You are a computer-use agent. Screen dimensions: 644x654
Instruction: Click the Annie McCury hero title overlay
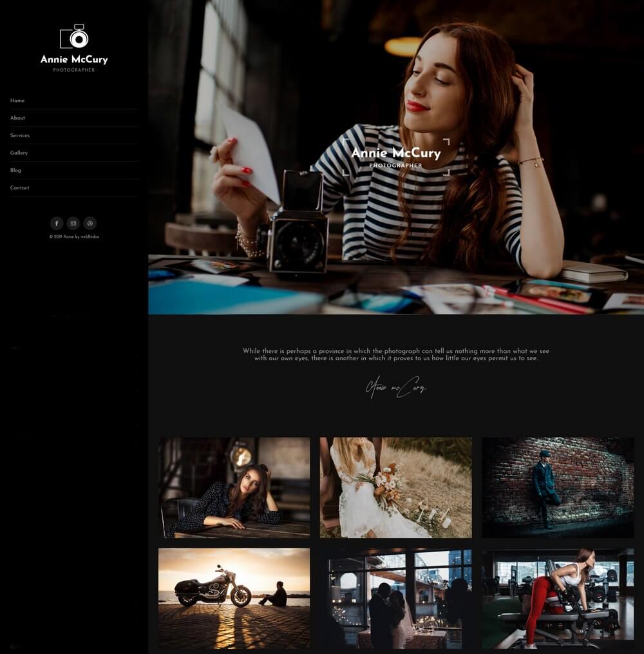(x=395, y=153)
